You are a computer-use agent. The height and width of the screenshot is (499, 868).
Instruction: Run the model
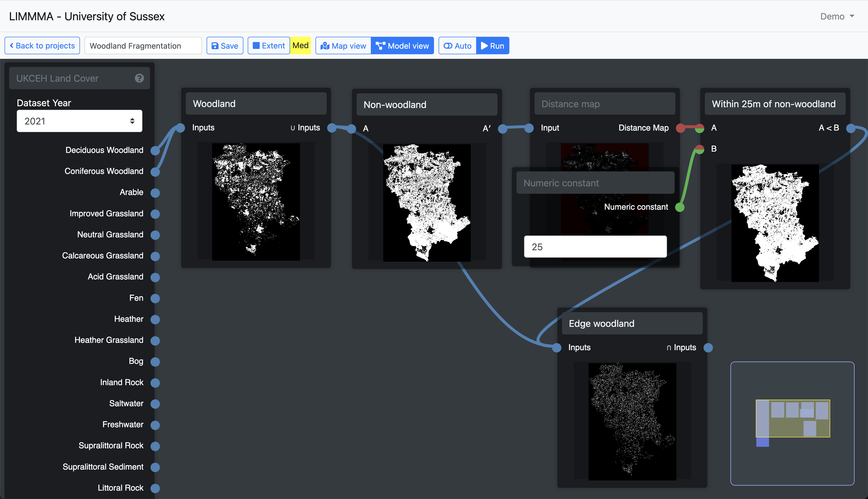(x=492, y=46)
